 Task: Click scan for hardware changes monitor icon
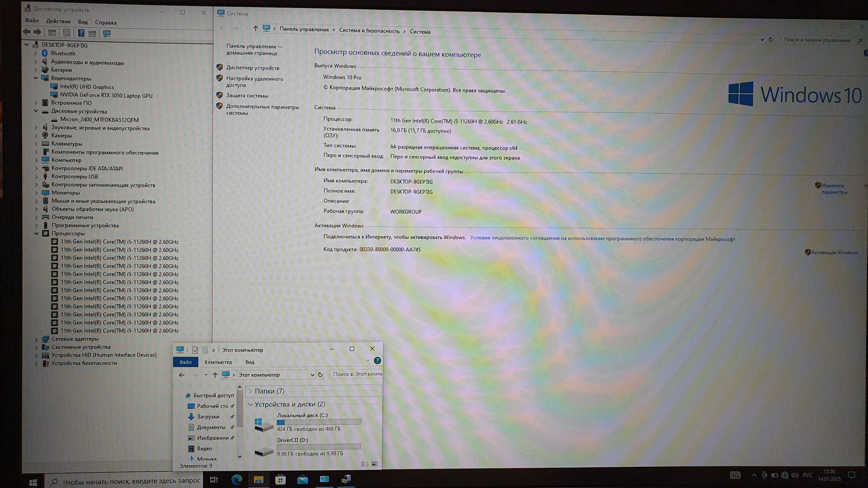[107, 33]
